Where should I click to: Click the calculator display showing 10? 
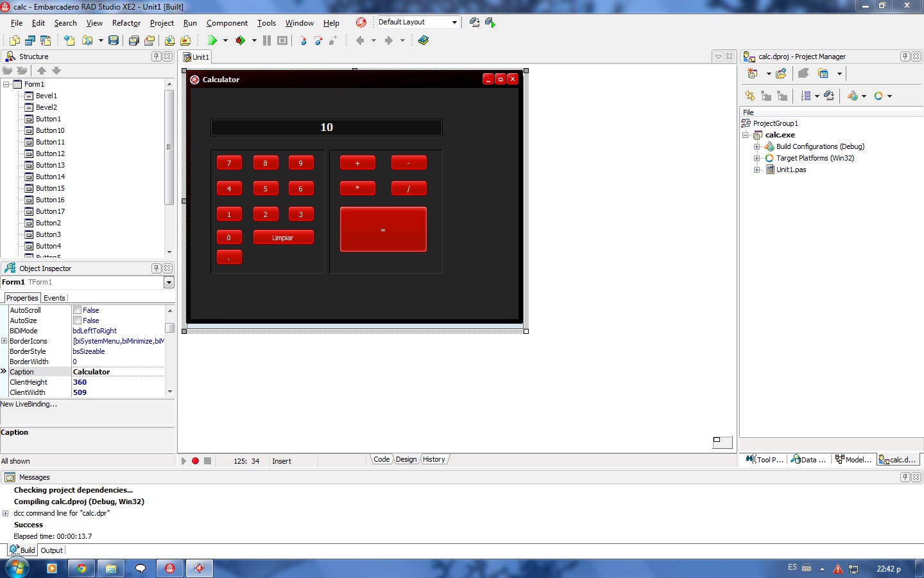327,127
